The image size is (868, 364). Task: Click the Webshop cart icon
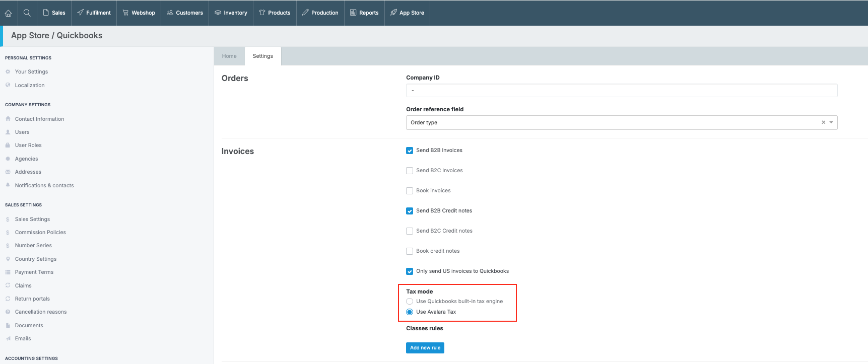coord(126,13)
